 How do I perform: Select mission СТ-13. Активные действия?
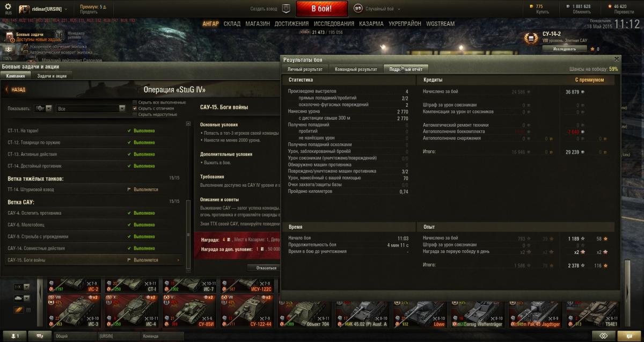click(x=94, y=154)
